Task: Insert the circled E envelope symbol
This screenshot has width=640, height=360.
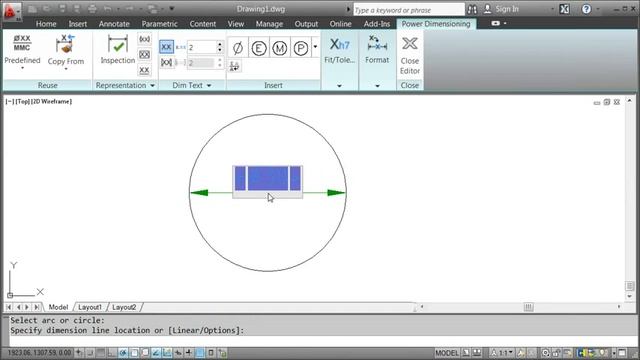Action: coord(259,48)
